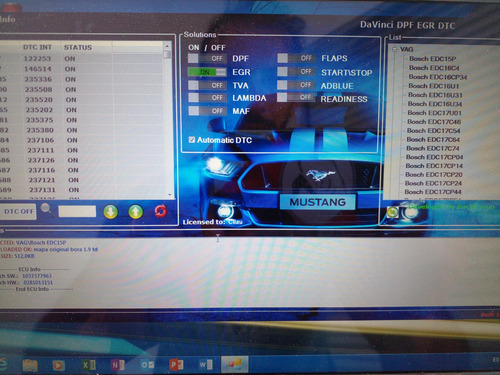Select DTC row 237116
Screen dimensions: 500x375
pyautogui.click(x=83, y=170)
